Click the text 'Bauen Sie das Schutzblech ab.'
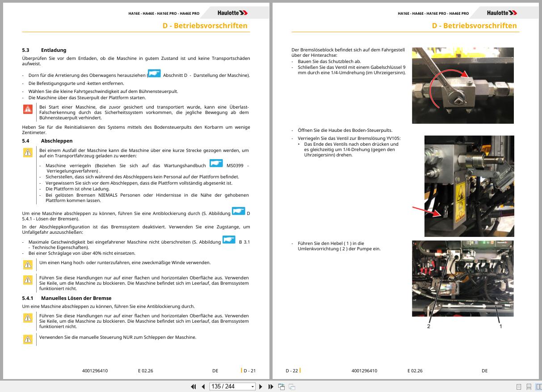Viewport: 542px width, 392px height. point(329,62)
